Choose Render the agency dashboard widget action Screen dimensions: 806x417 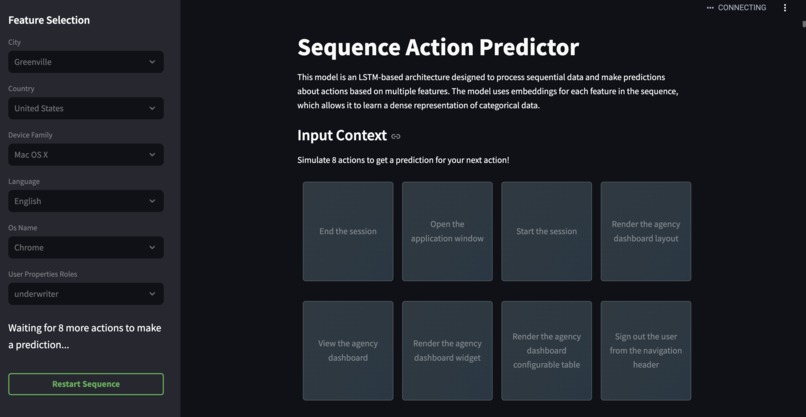tap(447, 351)
